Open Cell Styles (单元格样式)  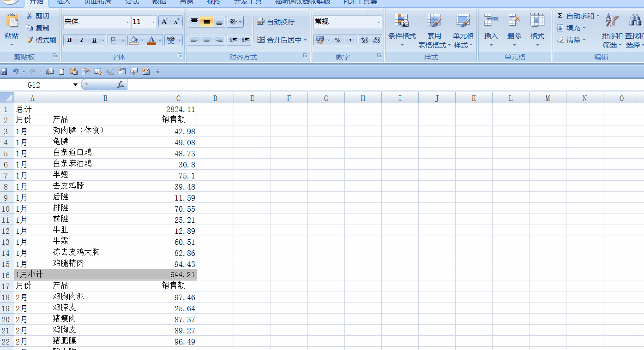463,30
